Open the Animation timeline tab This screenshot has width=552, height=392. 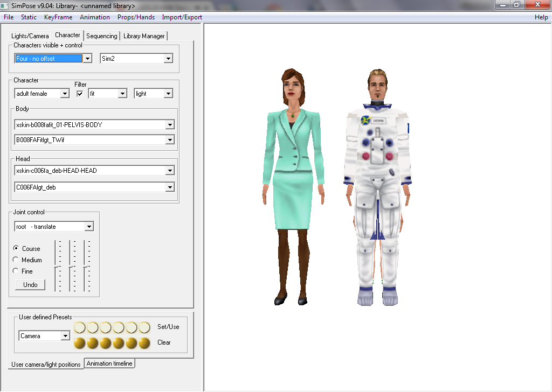(109, 363)
